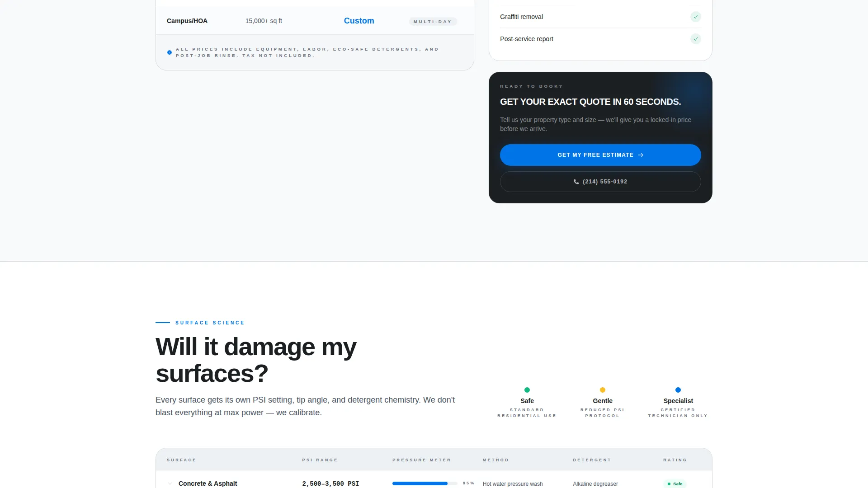Image resolution: width=868 pixels, height=488 pixels.
Task: Click the Post-service report checkmark icon
Action: tap(696, 39)
